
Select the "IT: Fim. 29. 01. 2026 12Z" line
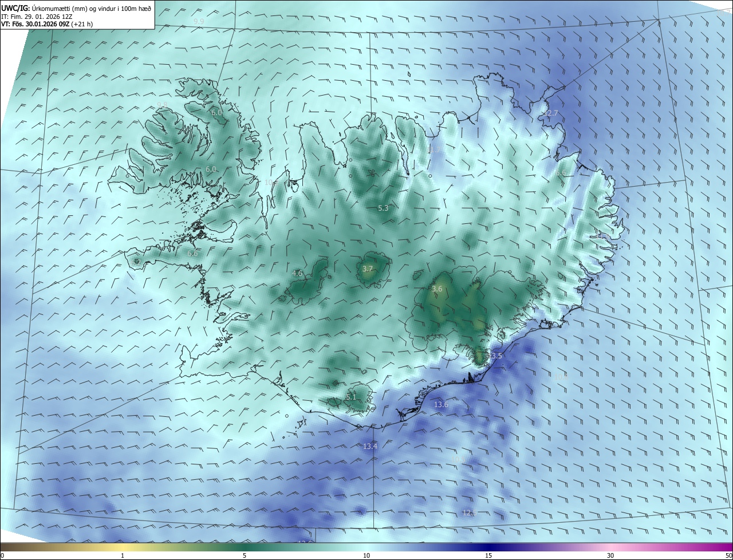pyautogui.click(x=37, y=17)
